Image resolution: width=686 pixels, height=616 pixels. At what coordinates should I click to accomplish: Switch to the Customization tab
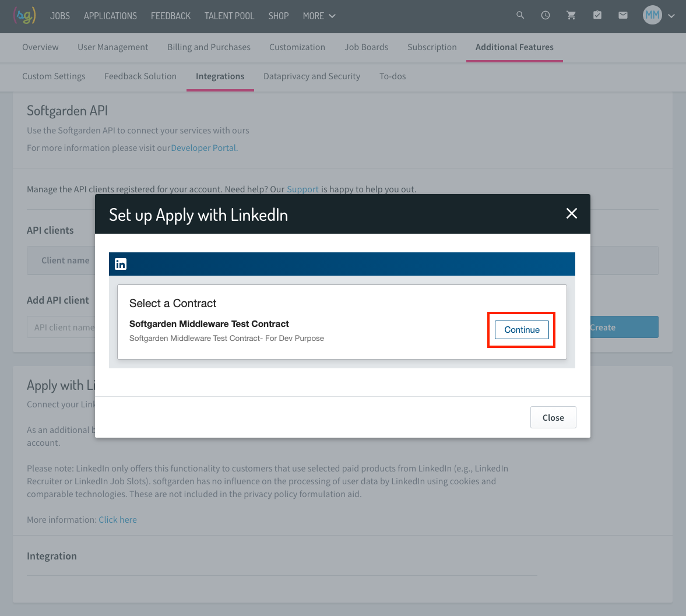[297, 47]
